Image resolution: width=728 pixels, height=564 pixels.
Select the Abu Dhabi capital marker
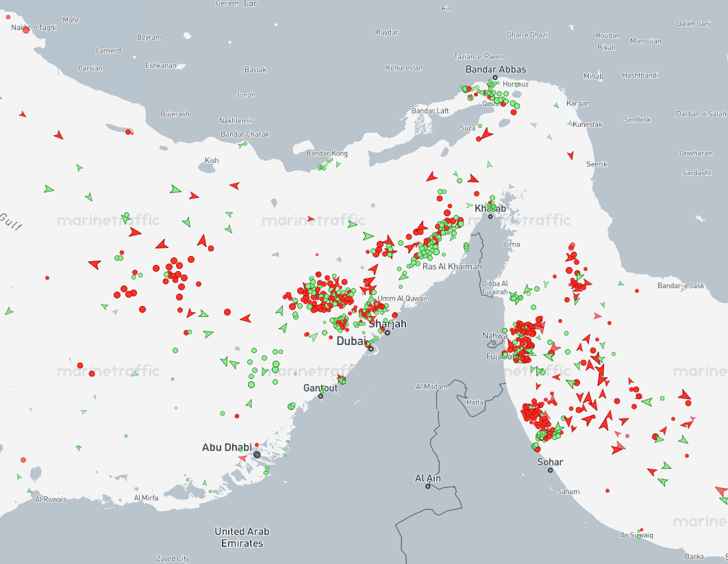[257, 454]
